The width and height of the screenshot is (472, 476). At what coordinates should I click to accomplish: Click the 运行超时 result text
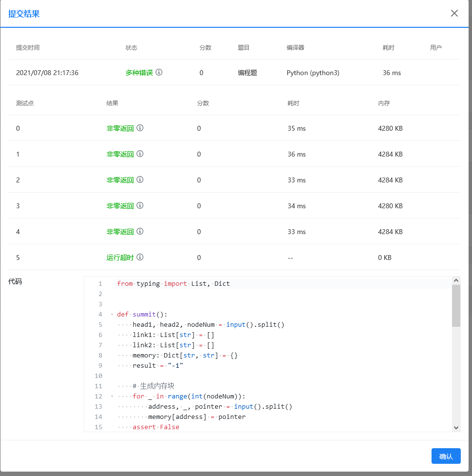point(120,258)
